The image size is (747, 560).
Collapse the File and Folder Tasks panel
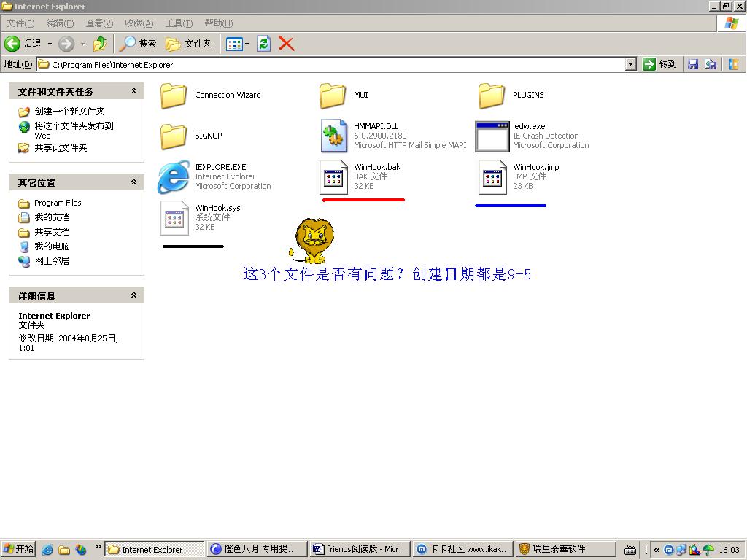(x=134, y=91)
